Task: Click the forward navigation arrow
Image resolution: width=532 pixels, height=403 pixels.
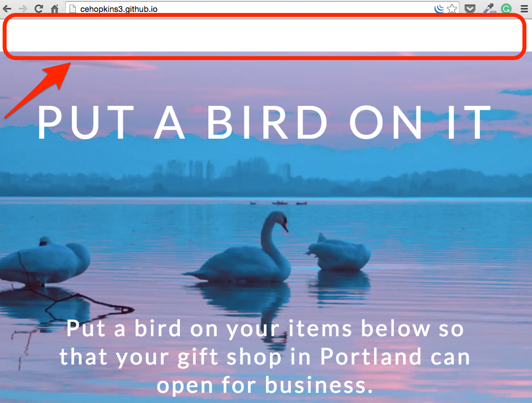Action: 23,8
